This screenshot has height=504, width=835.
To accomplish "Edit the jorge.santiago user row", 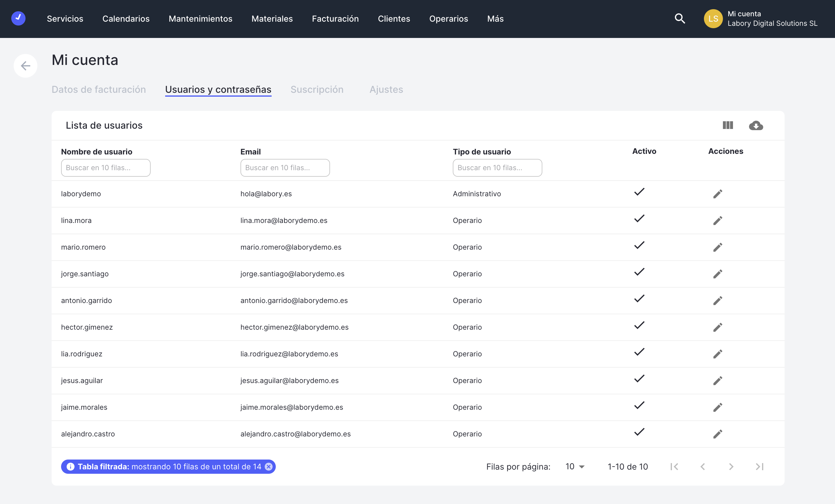I will (717, 274).
